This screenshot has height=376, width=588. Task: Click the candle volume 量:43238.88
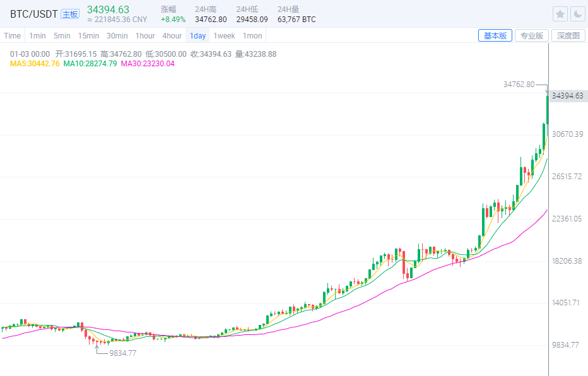(256, 54)
